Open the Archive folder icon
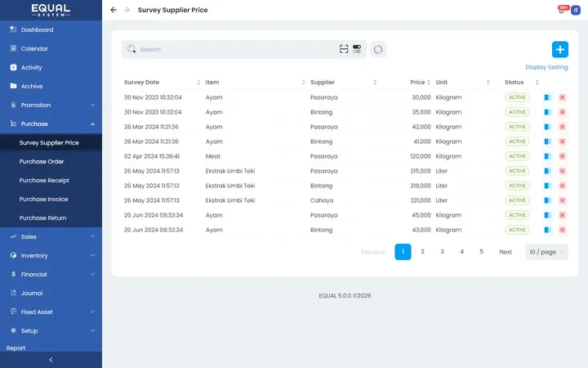Image resolution: width=588 pixels, height=368 pixels. [13, 86]
